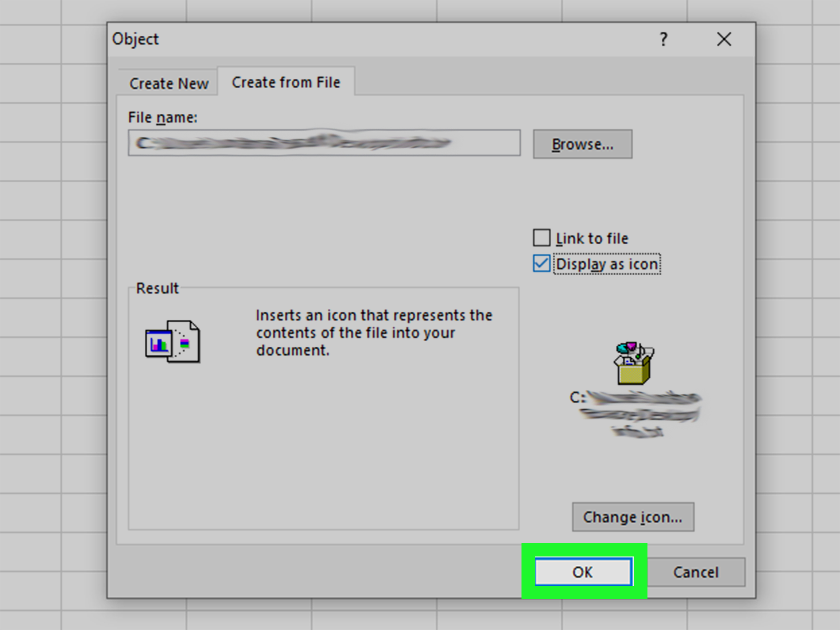The width and height of the screenshot is (840, 630).
Task: Click OK to confirm the insertion
Action: pos(581,572)
